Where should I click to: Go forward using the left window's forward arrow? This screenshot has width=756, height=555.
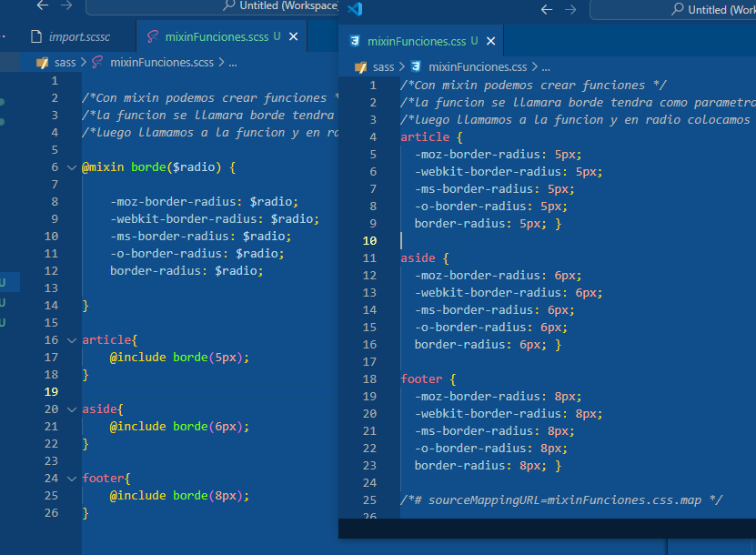67,6
